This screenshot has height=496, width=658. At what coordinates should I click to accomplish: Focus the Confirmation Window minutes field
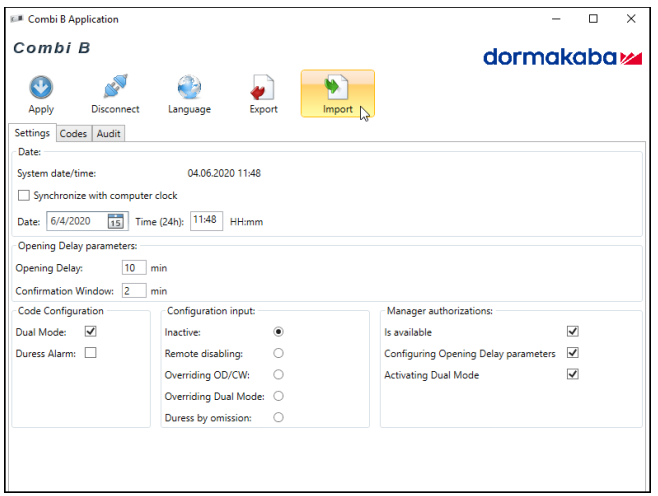coord(133,291)
